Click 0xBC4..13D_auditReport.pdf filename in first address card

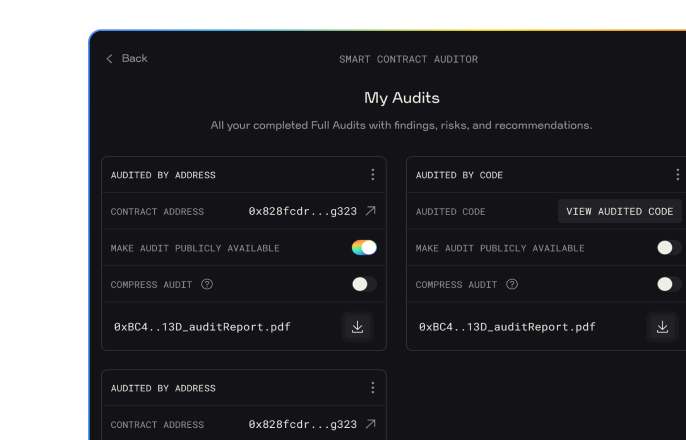(x=202, y=327)
